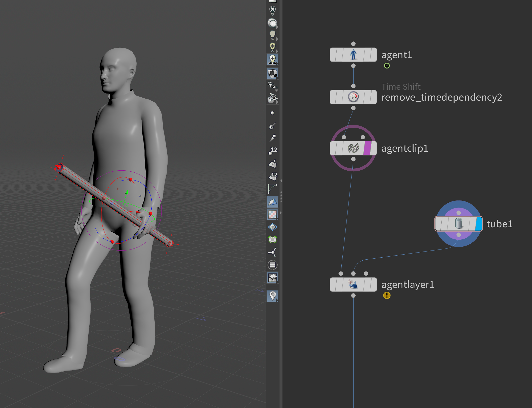This screenshot has height=408, width=532.
Task: Click the Time Shift comment text
Action: tap(401, 87)
